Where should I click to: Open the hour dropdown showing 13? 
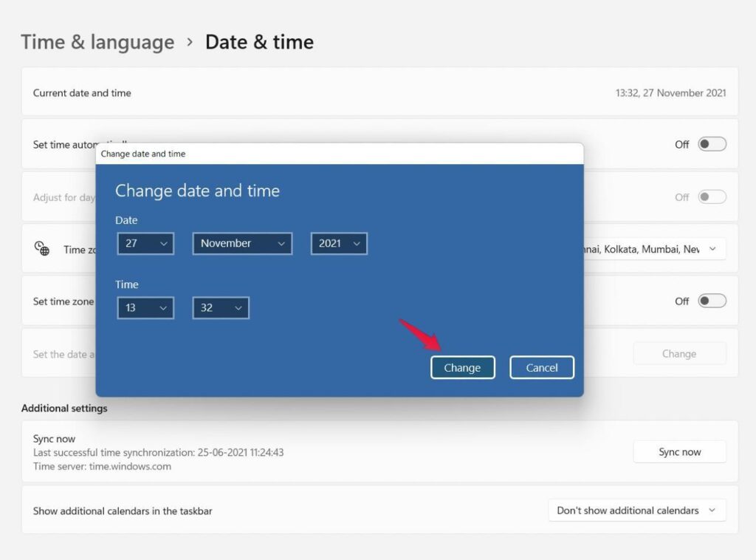(145, 307)
